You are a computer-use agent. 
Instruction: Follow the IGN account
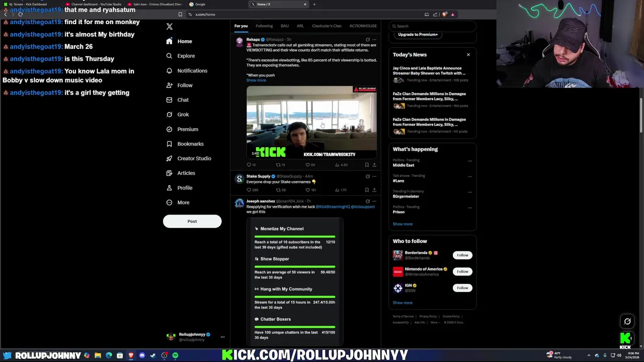[x=462, y=288]
